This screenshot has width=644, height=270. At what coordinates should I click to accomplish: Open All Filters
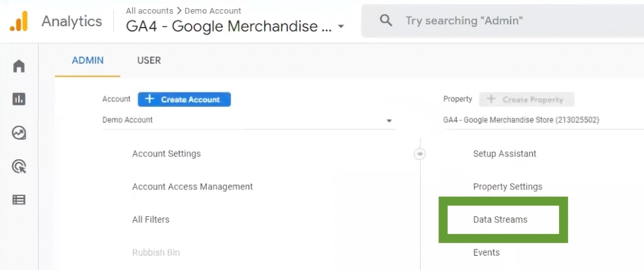(151, 220)
